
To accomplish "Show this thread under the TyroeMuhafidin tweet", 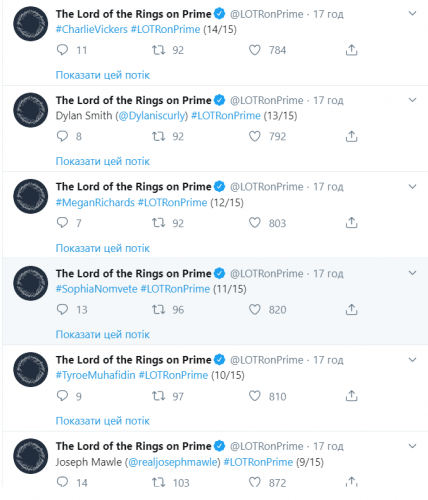I will tap(103, 421).
